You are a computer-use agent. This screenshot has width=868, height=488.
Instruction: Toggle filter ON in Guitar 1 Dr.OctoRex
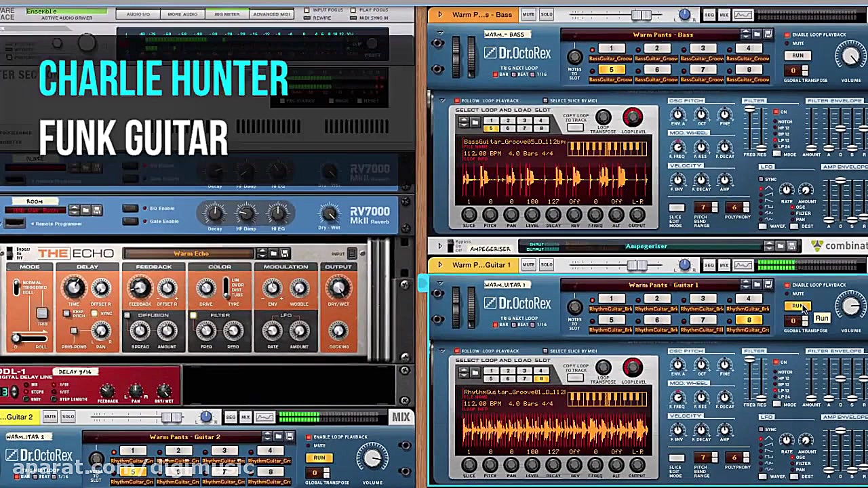[x=776, y=362]
